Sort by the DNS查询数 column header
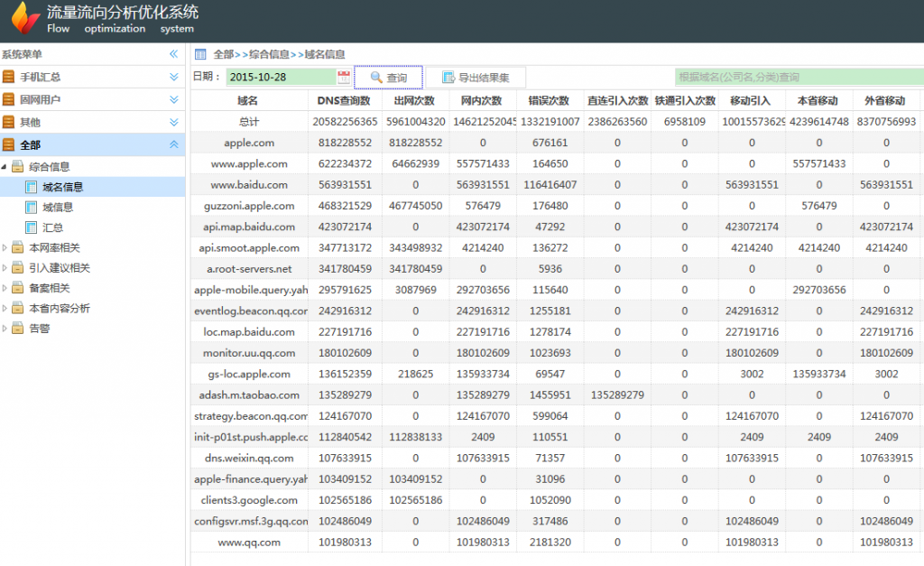 point(344,100)
